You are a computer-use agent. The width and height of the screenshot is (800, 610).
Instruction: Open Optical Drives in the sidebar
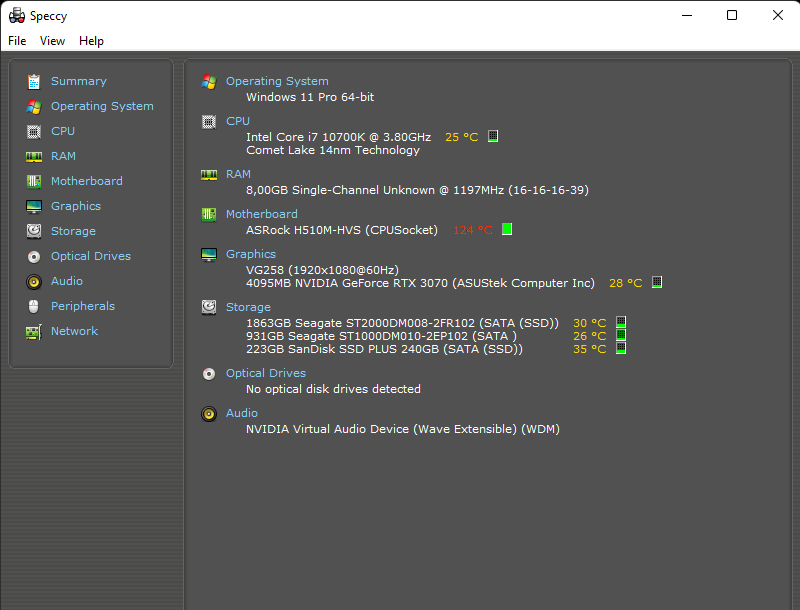(x=91, y=256)
